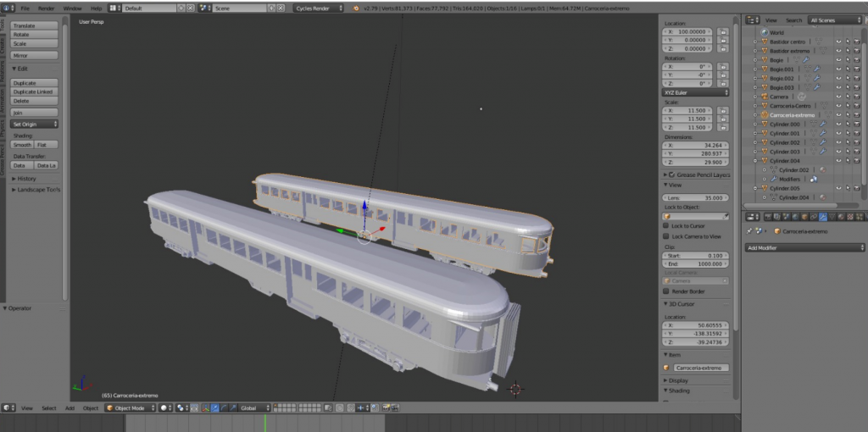Open the Cycles Render engine dropdown
The image size is (868, 432).
[319, 8]
